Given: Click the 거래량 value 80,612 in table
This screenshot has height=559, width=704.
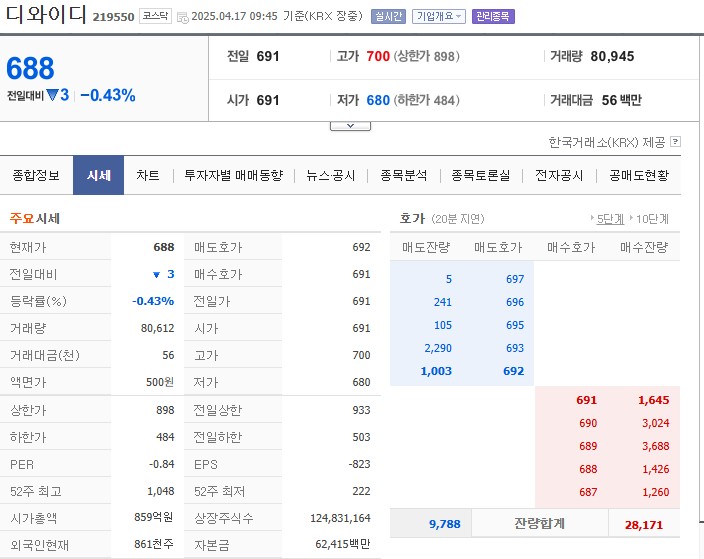Looking at the screenshot, I should pos(158,328).
